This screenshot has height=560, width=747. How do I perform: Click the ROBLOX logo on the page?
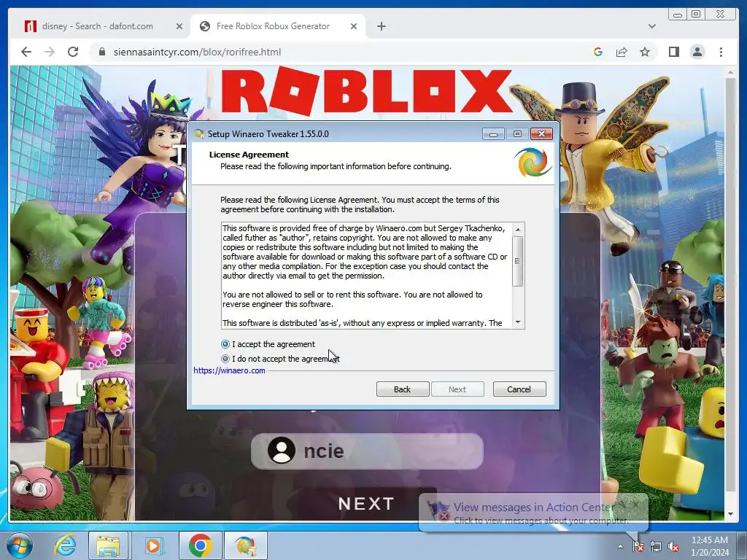coord(367,91)
